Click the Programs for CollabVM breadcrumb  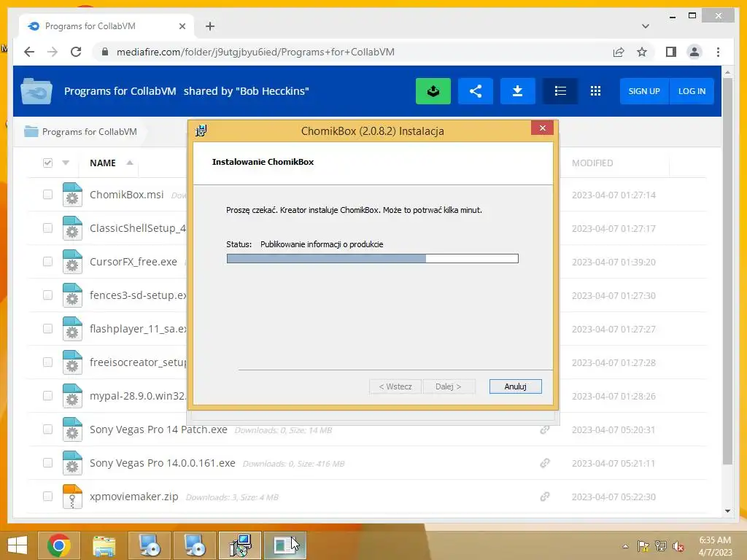(89, 132)
